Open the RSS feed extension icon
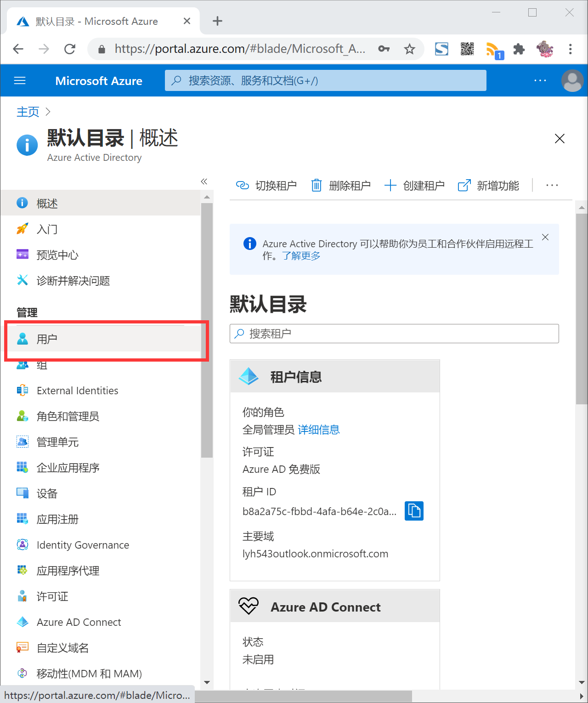This screenshot has width=588, height=703. click(494, 50)
